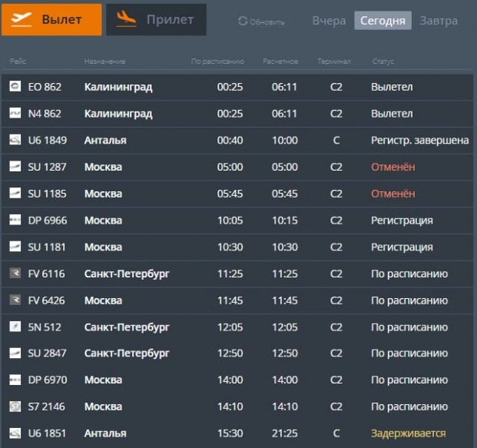Select flight number DP 6970
The image size is (477, 448).
[48, 380]
